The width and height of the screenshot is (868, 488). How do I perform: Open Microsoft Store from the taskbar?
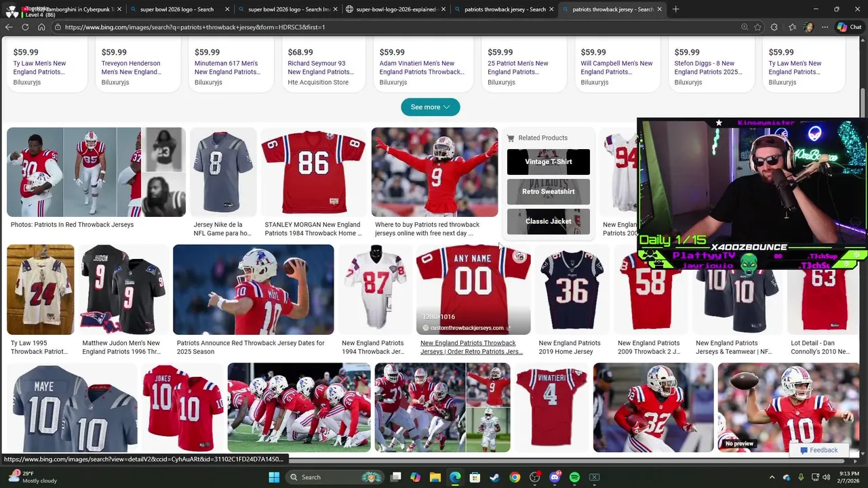click(475, 477)
